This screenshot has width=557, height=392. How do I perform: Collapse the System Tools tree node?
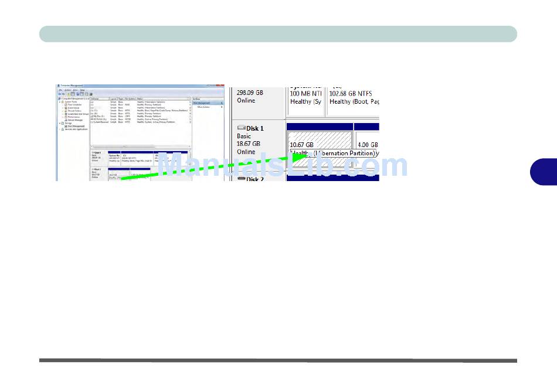click(60, 102)
